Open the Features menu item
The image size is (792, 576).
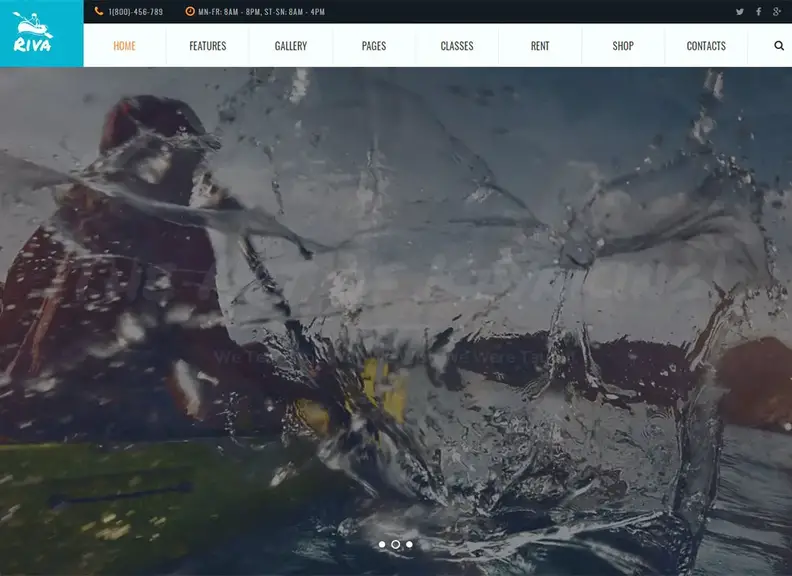pyautogui.click(x=207, y=46)
